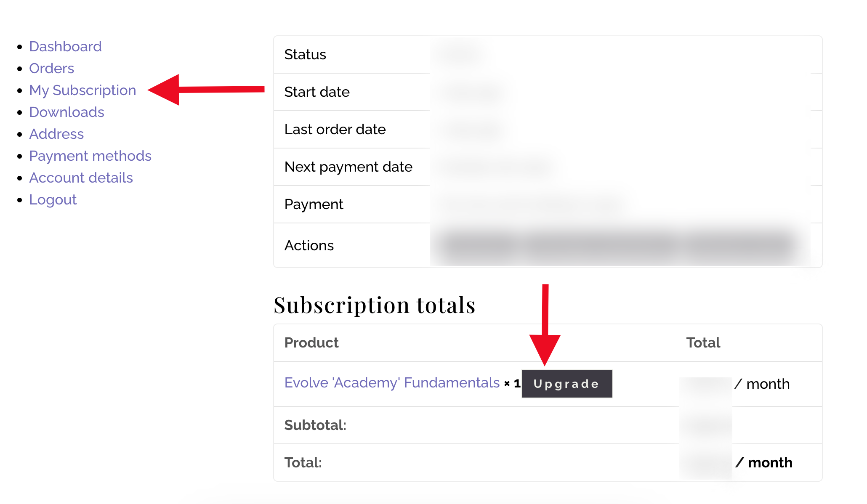Viewport: 867px width, 504px height.
Task: Click the Next payment date label
Action: click(348, 167)
